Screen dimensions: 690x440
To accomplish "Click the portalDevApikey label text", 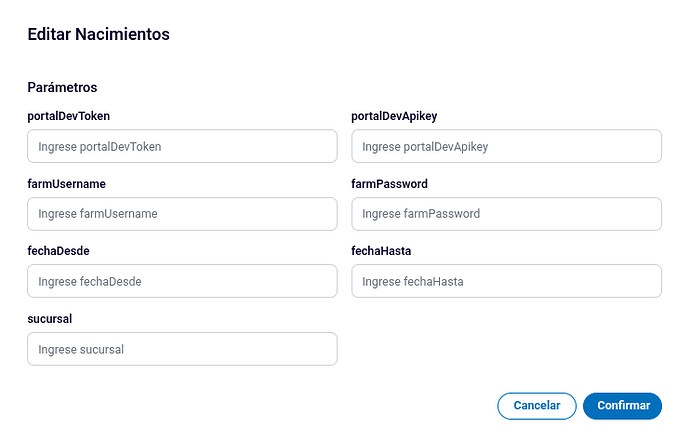I will (394, 116).
